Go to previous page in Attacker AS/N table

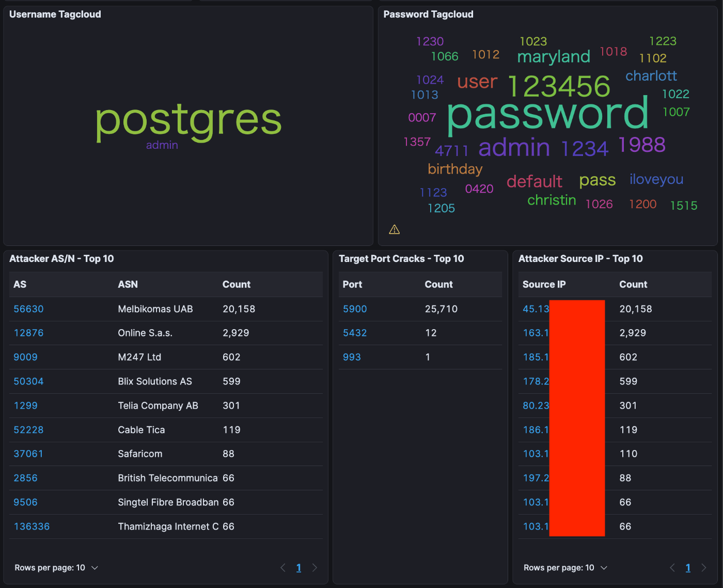click(282, 567)
